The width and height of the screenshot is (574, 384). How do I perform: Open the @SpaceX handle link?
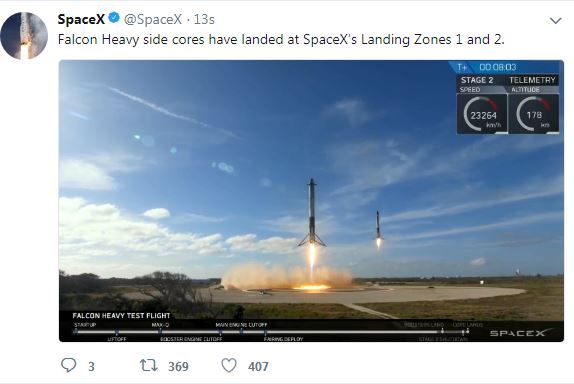153,19
